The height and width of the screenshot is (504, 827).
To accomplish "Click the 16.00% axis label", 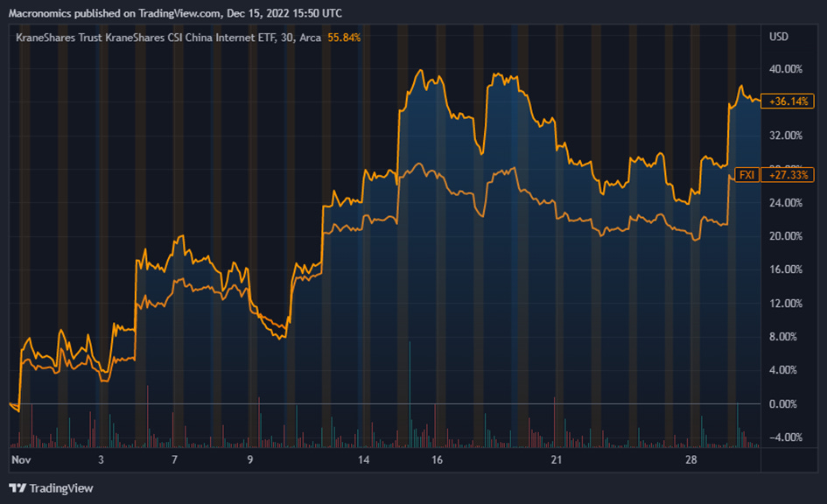I will (x=785, y=269).
